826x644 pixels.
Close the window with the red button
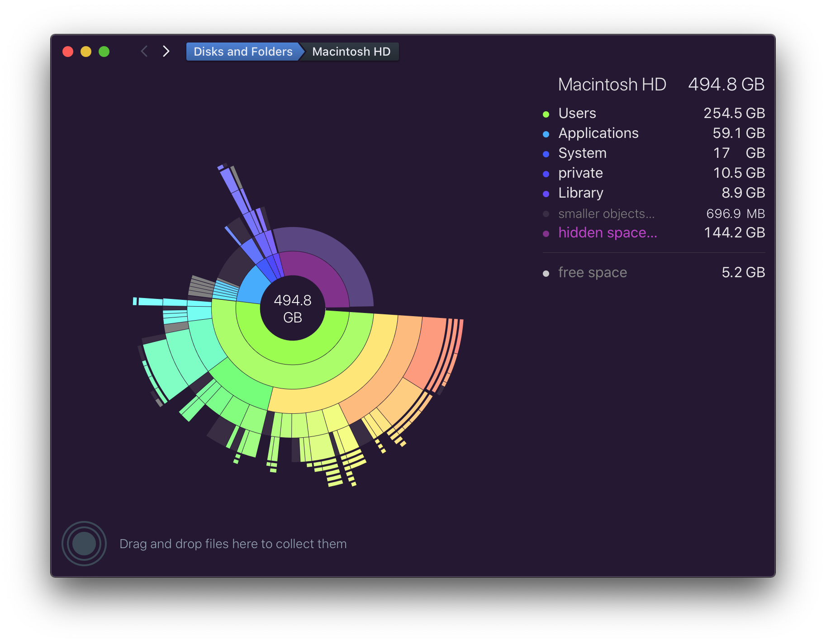[x=68, y=52]
